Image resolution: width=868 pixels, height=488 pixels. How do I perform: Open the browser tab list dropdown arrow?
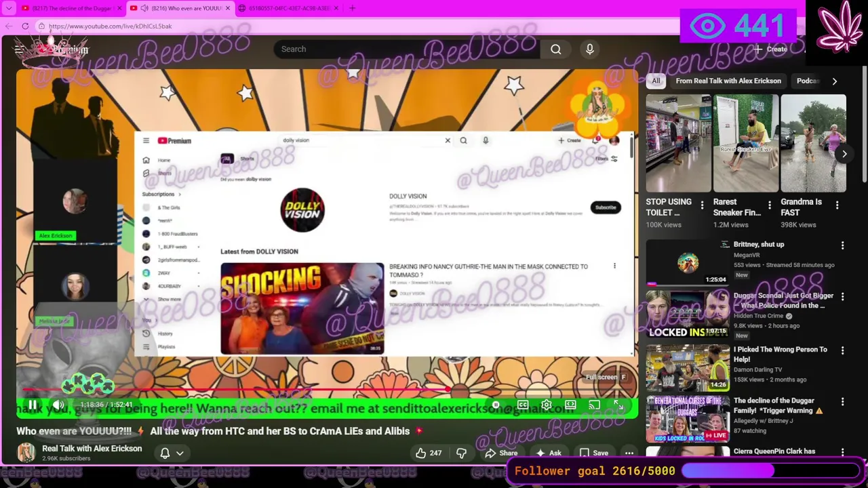[x=8, y=8]
